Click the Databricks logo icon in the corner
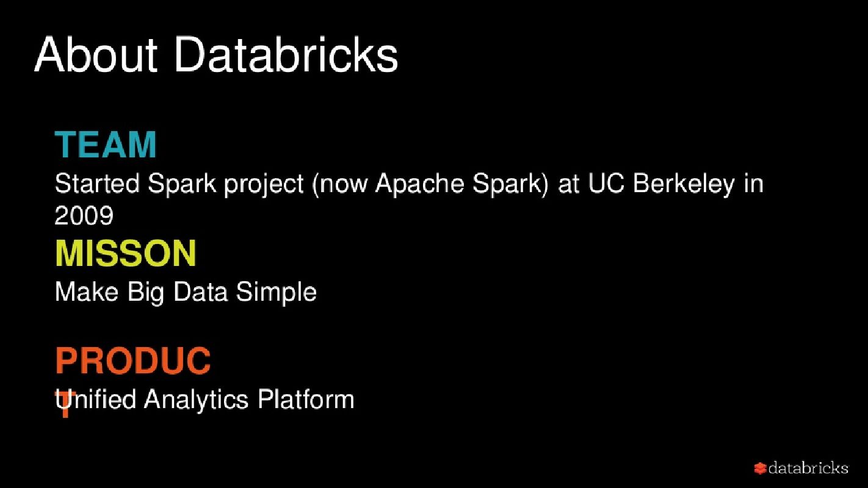The width and height of the screenshot is (868, 488). point(760,468)
